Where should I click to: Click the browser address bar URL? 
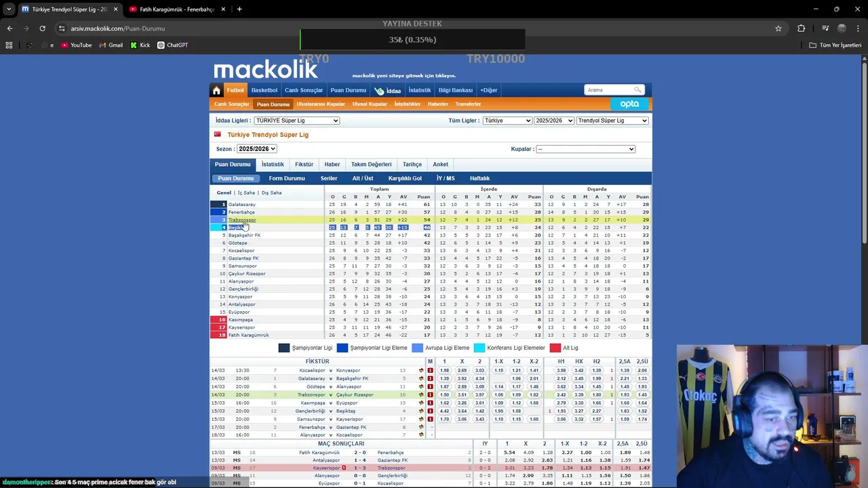(117, 28)
